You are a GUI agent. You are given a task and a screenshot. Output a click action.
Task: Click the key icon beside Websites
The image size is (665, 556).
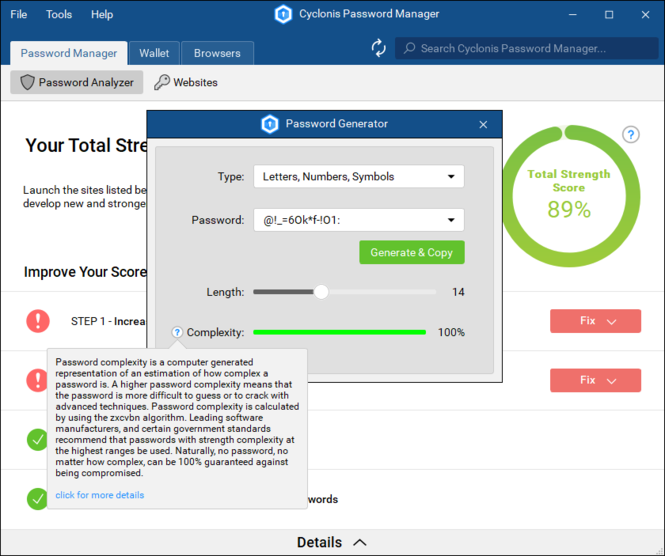click(162, 82)
